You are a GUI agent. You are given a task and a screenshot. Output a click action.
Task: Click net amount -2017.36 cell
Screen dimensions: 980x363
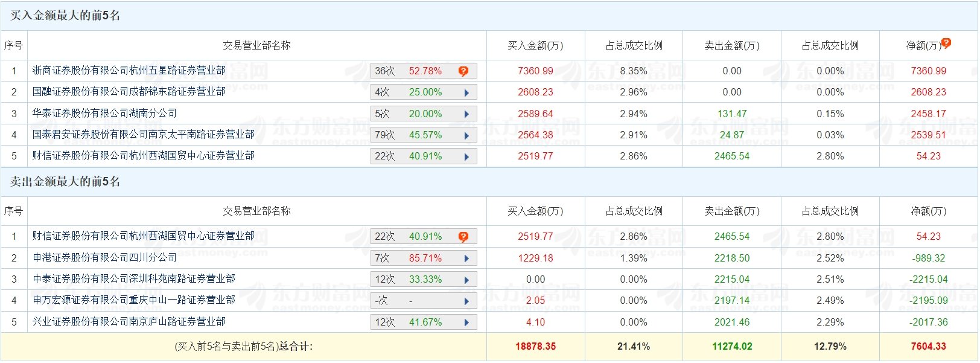929,323
